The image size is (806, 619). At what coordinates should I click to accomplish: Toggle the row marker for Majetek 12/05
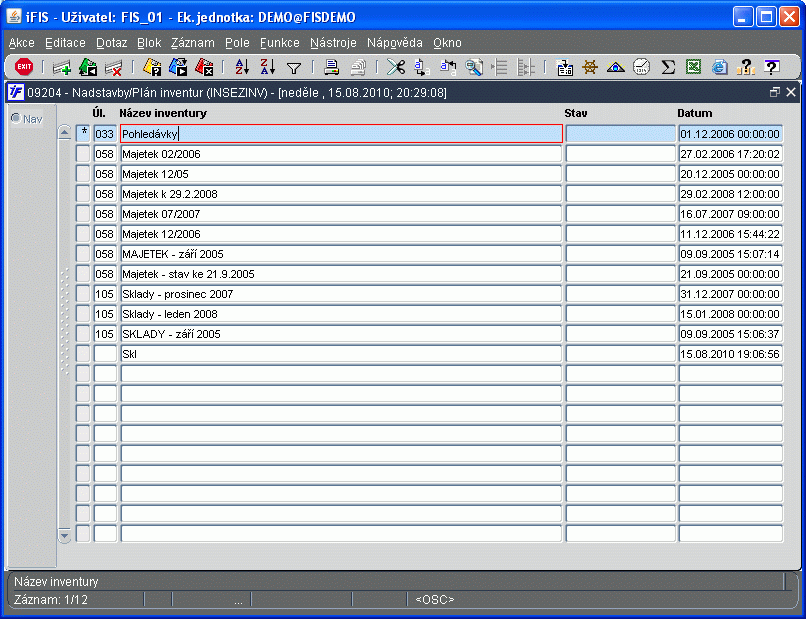(83, 174)
